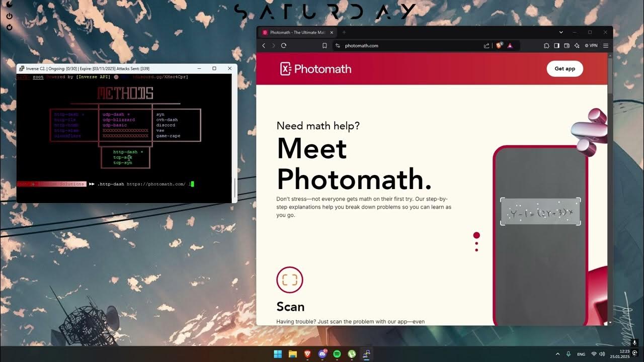Select the middle small slide dot
The width and height of the screenshot is (644, 362).
tap(476, 244)
